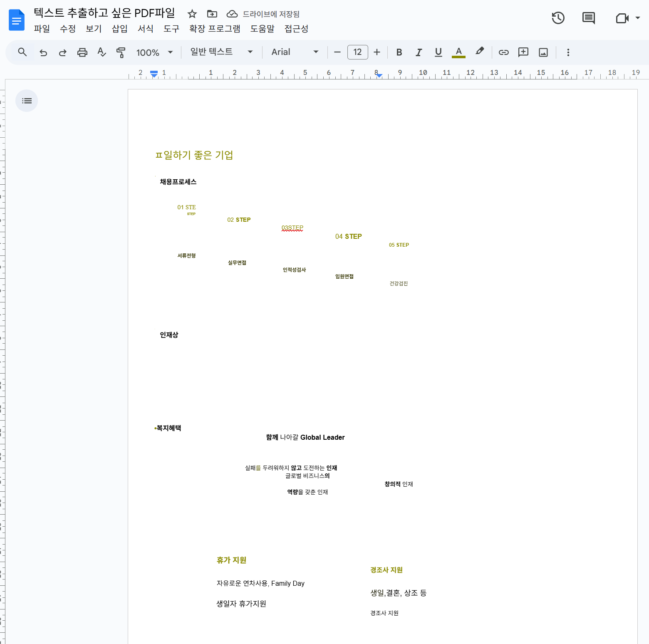The image size is (649, 644).
Task: Activate the paint format tool
Action: [121, 52]
